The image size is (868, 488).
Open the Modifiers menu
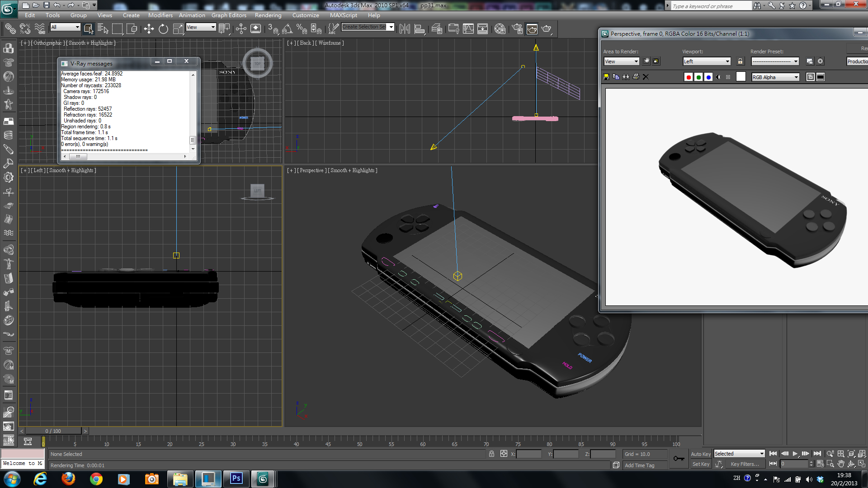tap(160, 15)
